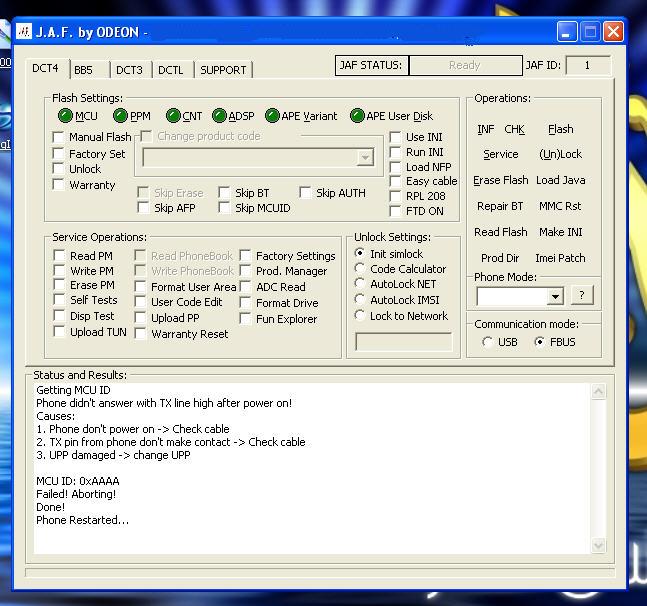Screen dimensions: 647x606
Task: Click the (Un)Lock button
Action: (x=560, y=154)
